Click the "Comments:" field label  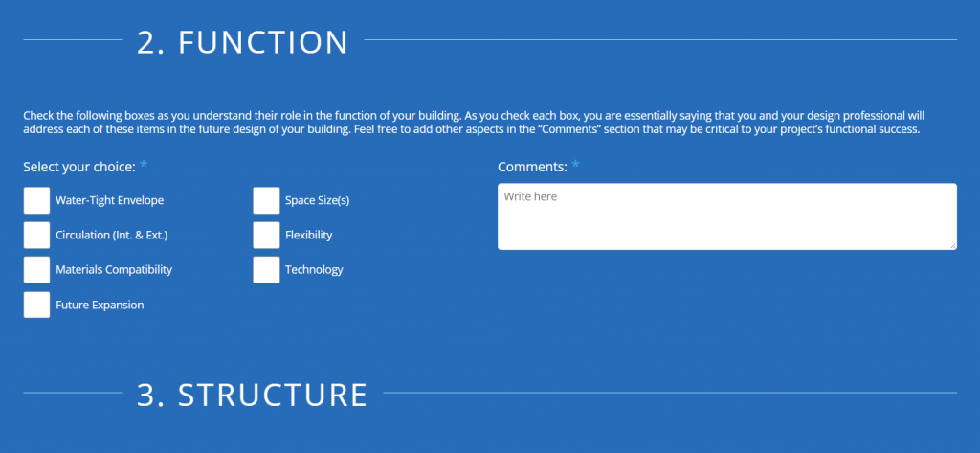click(x=532, y=167)
